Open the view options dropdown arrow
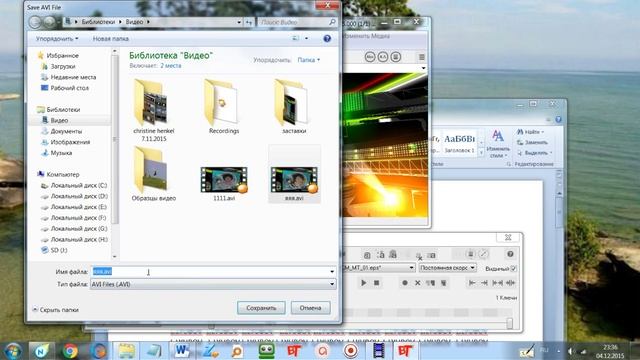The height and width of the screenshot is (360, 640). point(307,38)
